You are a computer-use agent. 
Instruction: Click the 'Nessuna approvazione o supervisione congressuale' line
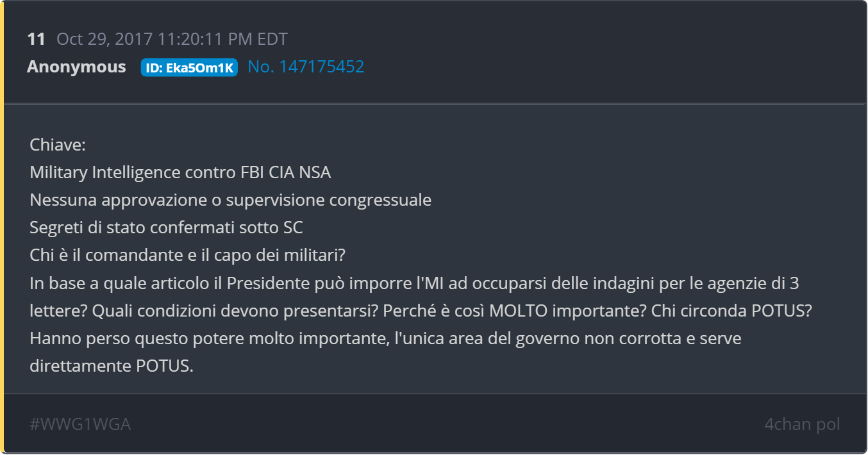(230, 200)
